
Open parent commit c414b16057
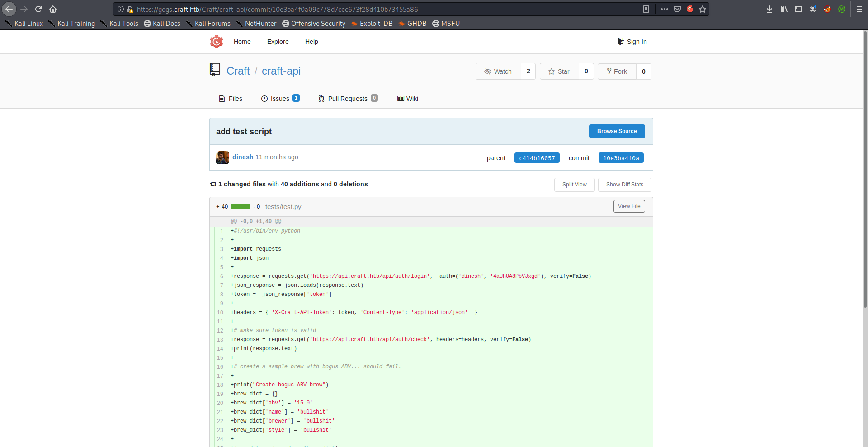tap(537, 158)
